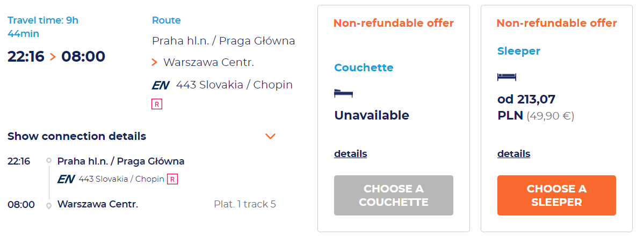Open details link in the Sleeper offer
This screenshot has width=644, height=238.
point(513,154)
